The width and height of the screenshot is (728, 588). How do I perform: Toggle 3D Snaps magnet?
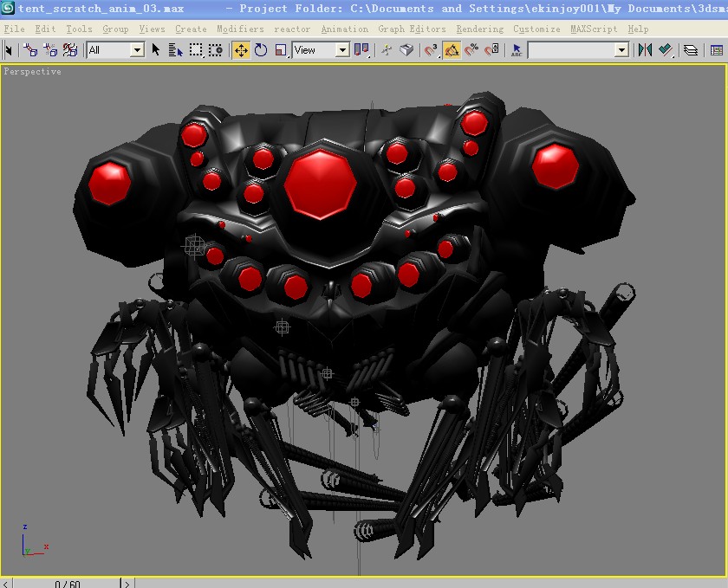(x=431, y=50)
